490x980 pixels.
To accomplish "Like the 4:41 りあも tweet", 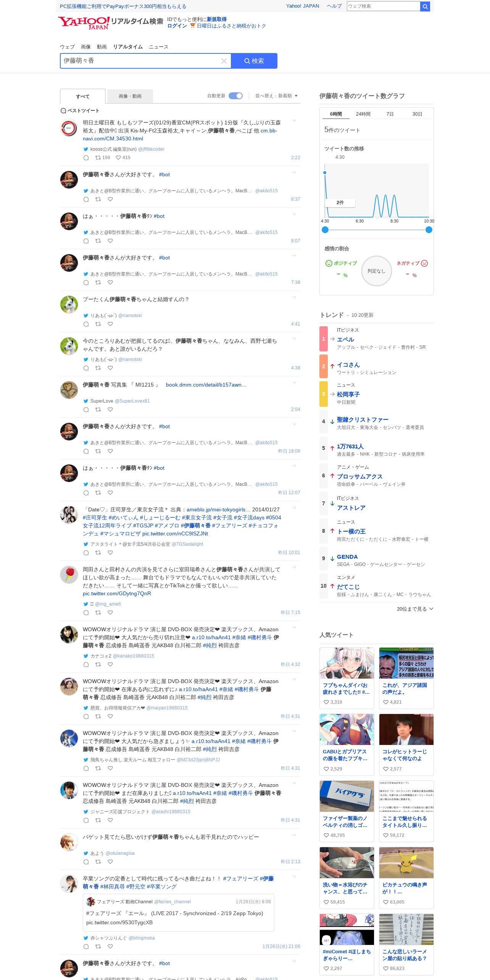I will coord(110,324).
